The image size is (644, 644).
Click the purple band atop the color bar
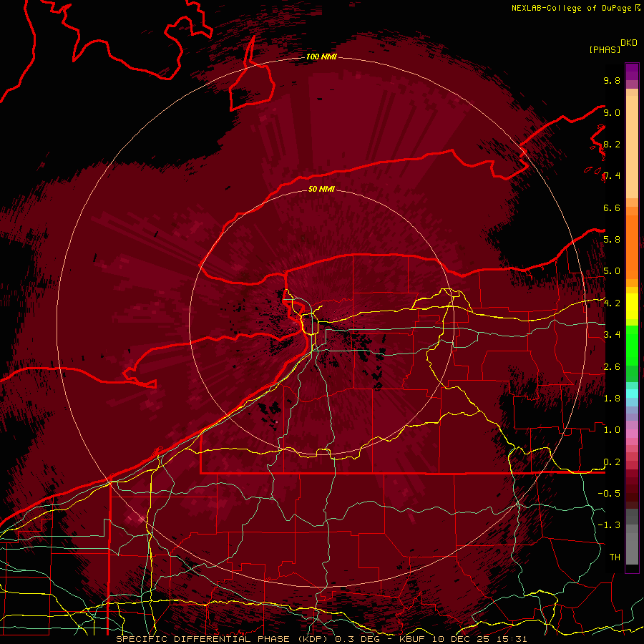click(x=632, y=72)
